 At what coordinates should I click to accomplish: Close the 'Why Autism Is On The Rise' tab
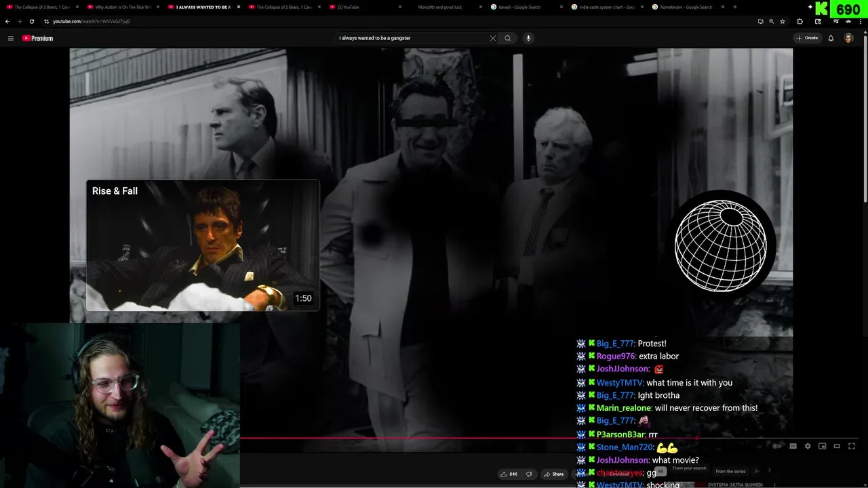tap(157, 7)
